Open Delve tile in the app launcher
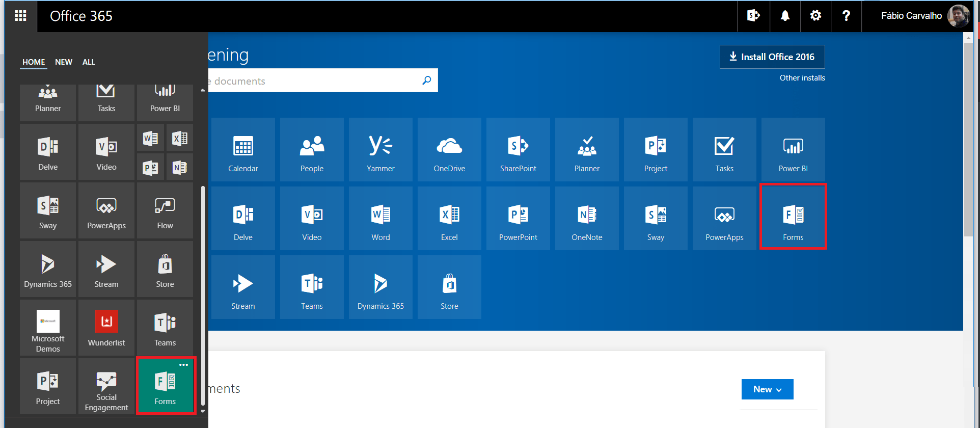 tap(48, 152)
